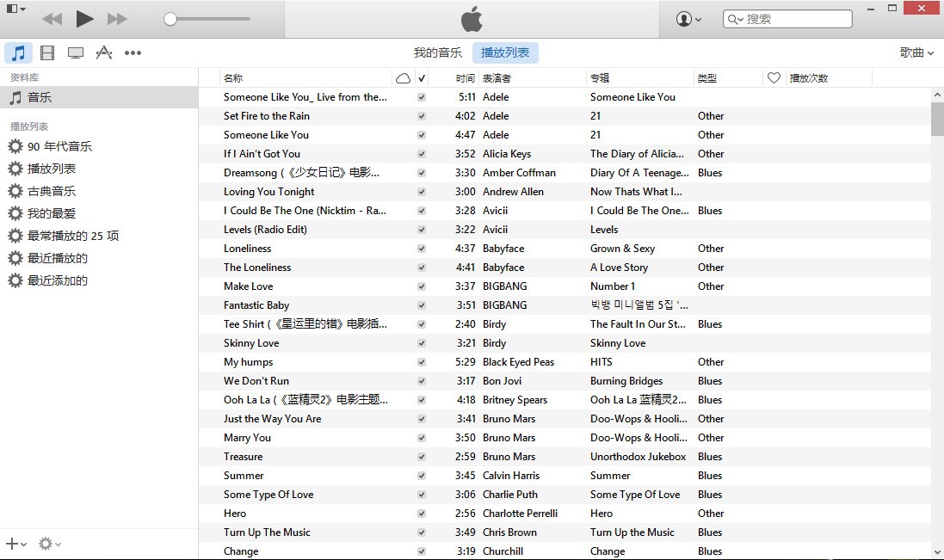Open the 古典音乐 smart playlist
This screenshot has height=560, width=944.
(51, 191)
